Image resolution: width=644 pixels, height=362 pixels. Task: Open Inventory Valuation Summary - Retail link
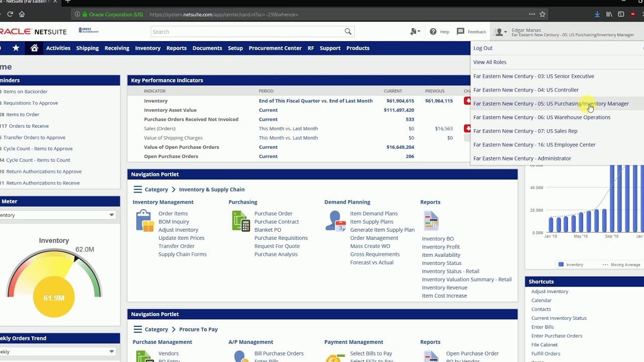pyautogui.click(x=467, y=280)
